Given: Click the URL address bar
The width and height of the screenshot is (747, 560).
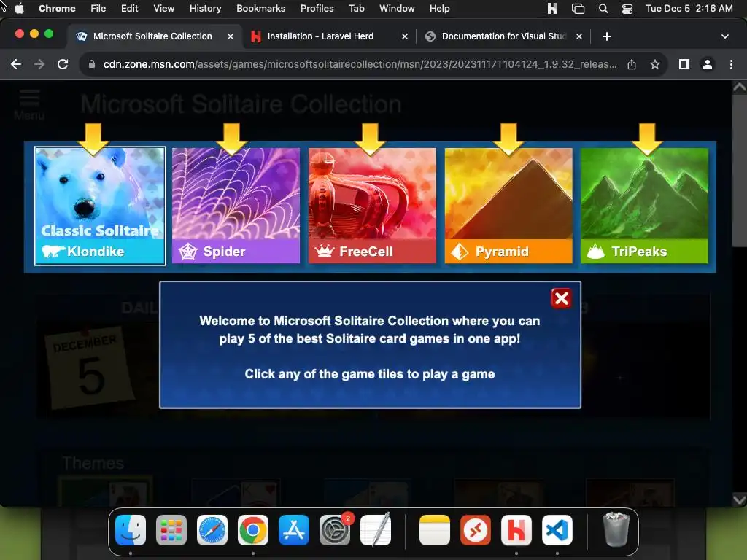Looking at the screenshot, I should (360, 64).
